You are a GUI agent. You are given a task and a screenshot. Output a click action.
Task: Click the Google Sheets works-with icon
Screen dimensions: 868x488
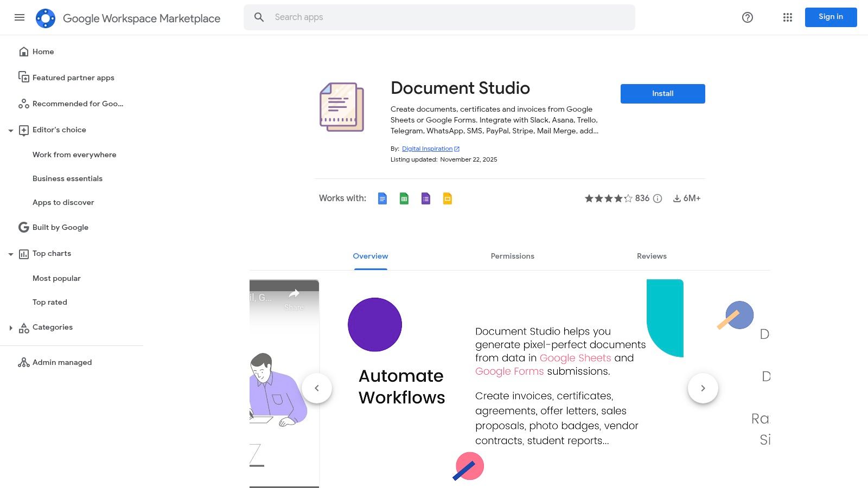(x=404, y=198)
